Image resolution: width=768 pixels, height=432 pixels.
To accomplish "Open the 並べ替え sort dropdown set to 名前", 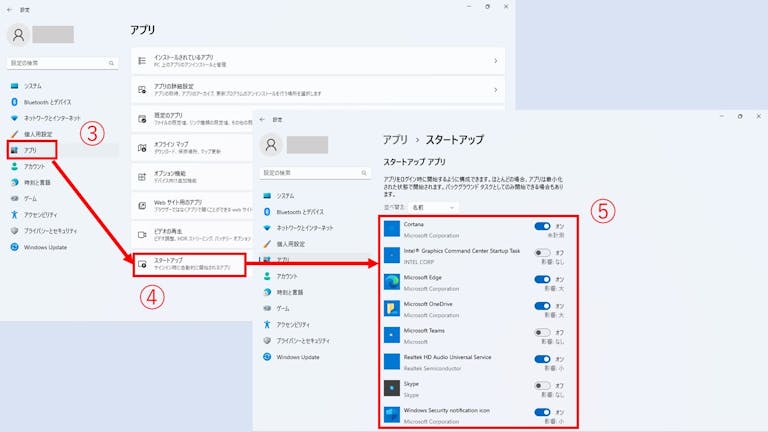I will pos(434,208).
